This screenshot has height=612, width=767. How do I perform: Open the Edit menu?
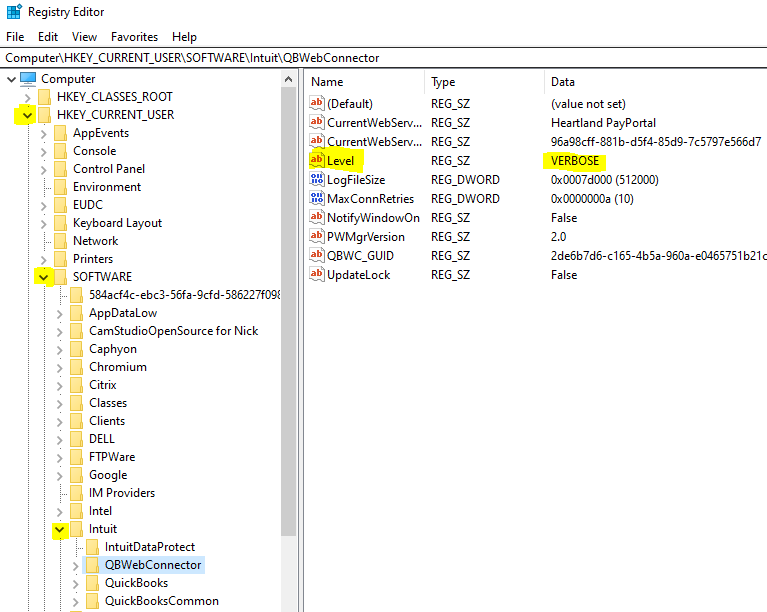pyautogui.click(x=48, y=37)
